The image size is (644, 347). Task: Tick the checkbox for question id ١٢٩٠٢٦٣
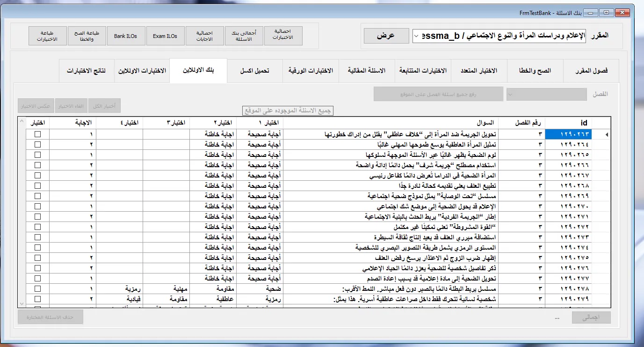coord(38,134)
